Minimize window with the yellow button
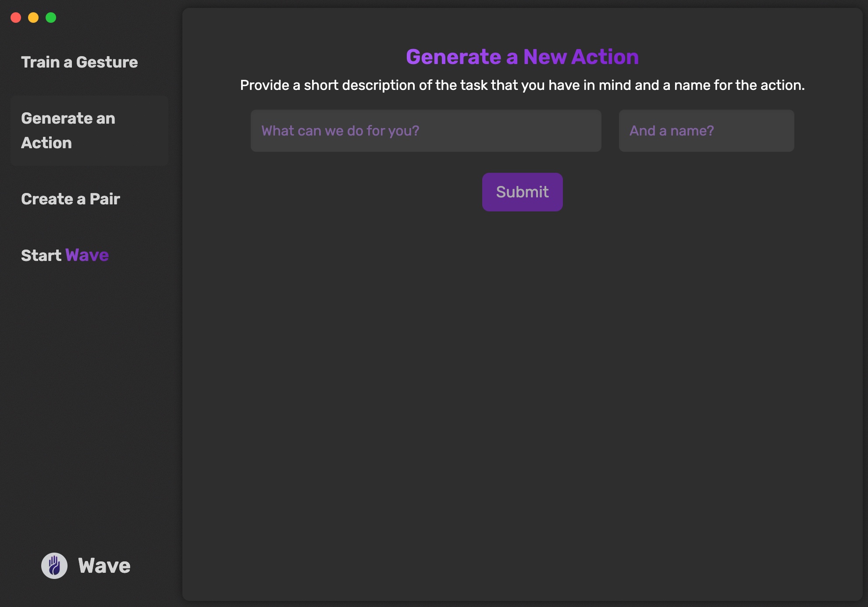 pyautogui.click(x=33, y=18)
